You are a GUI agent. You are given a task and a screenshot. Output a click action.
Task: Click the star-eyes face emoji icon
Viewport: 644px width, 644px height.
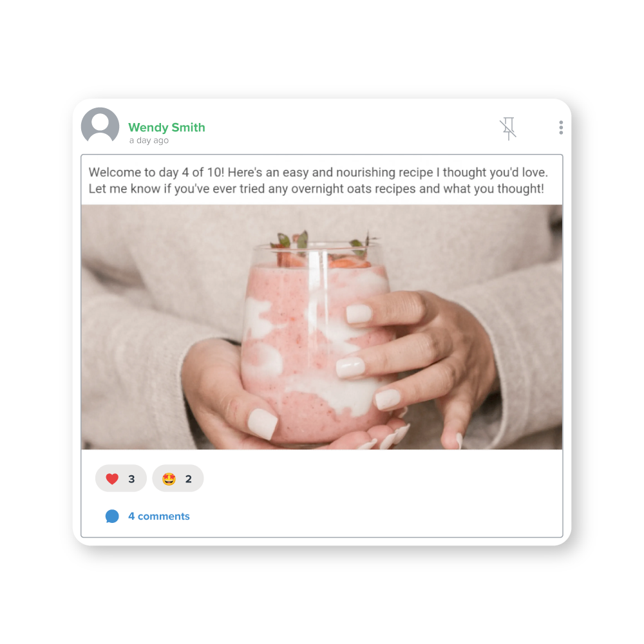click(x=169, y=479)
